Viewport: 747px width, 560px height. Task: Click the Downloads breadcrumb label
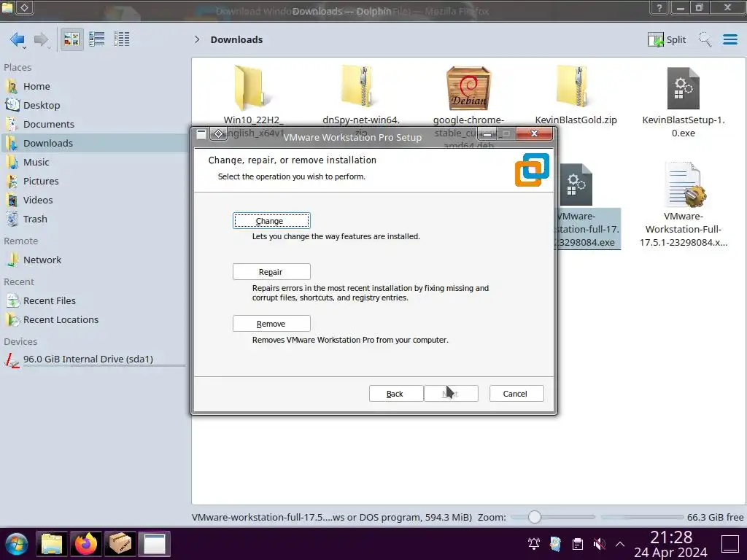pyautogui.click(x=237, y=39)
